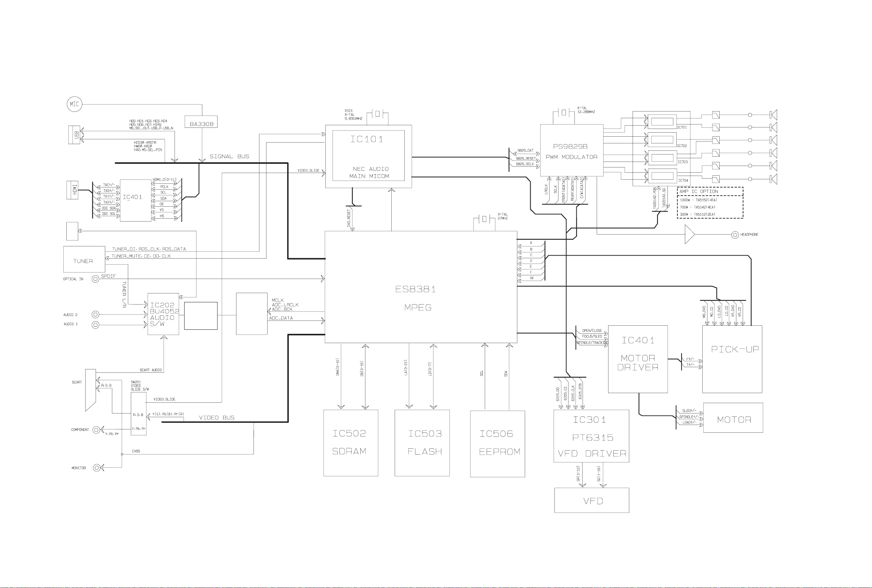Click the SCART AUDIO label
872x588 pixels.
(150, 370)
